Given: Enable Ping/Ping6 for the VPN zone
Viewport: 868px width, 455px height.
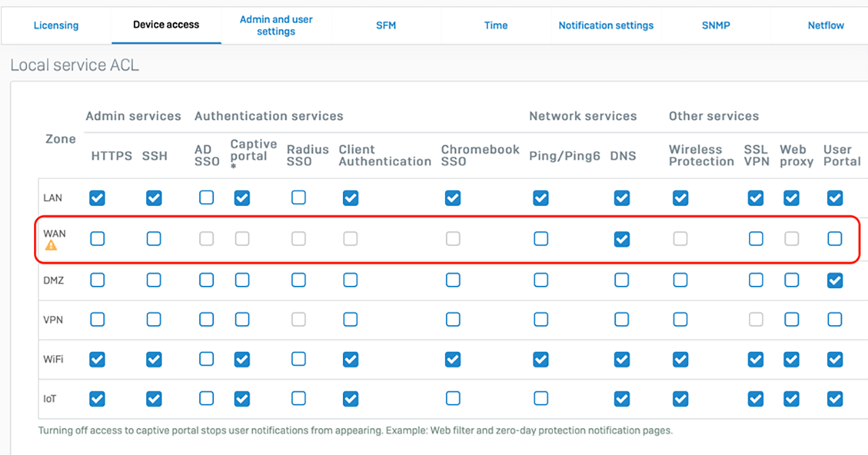Looking at the screenshot, I should pos(540,319).
